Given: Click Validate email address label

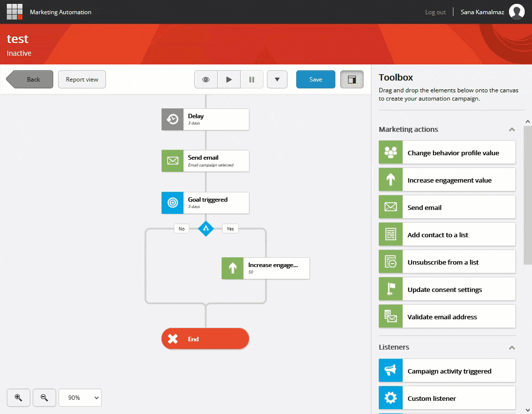Looking at the screenshot, I should tap(442, 317).
